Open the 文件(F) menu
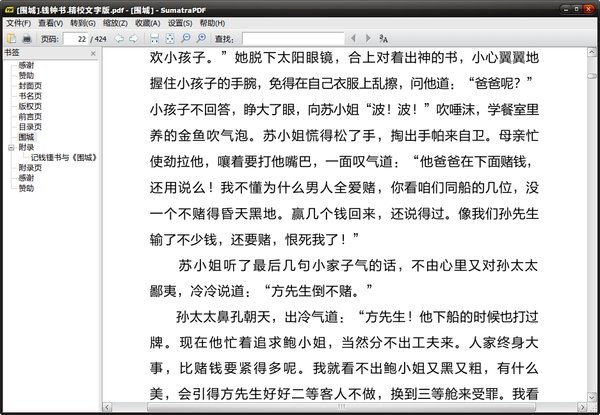600x415 pixels. pos(18,23)
